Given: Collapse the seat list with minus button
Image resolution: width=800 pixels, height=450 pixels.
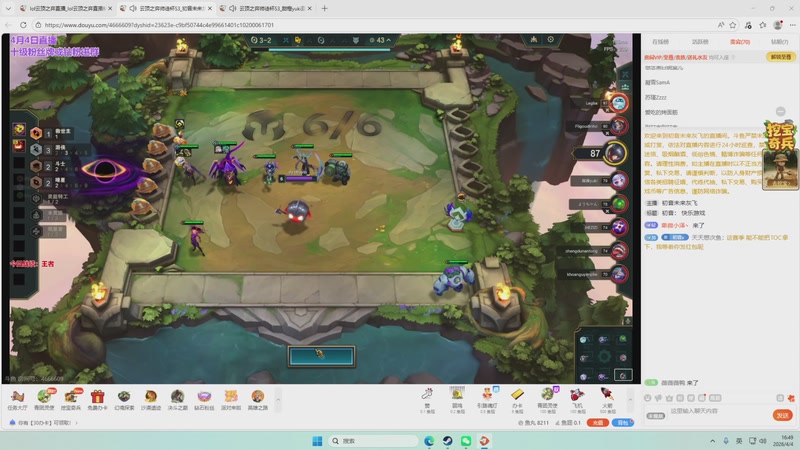Looking at the screenshot, I should [x=780, y=111].
